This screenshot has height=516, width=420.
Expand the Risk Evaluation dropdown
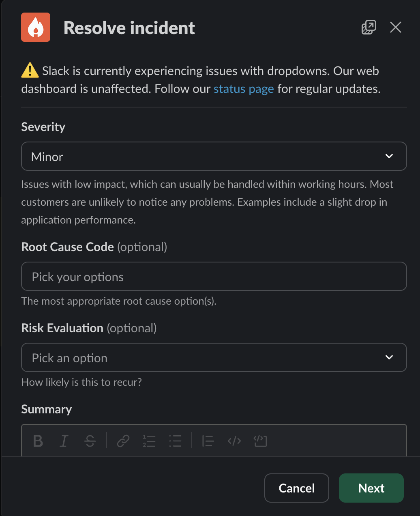tap(214, 357)
